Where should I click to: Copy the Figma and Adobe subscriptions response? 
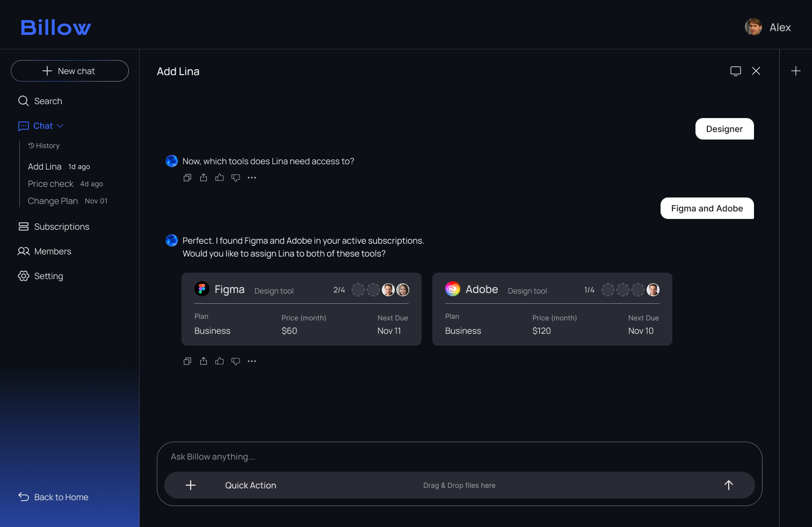pos(187,361)
